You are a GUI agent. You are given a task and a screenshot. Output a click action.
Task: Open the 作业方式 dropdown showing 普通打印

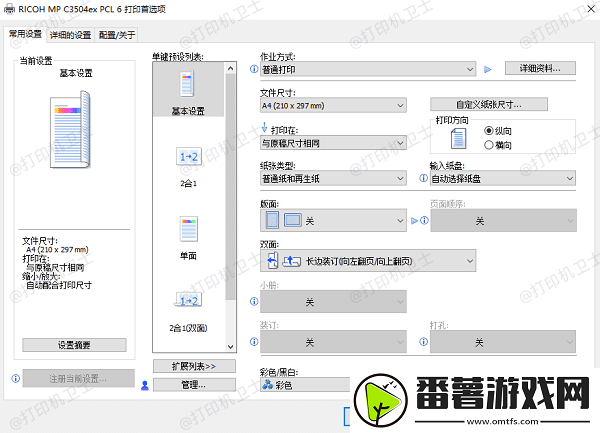point(368,69)
